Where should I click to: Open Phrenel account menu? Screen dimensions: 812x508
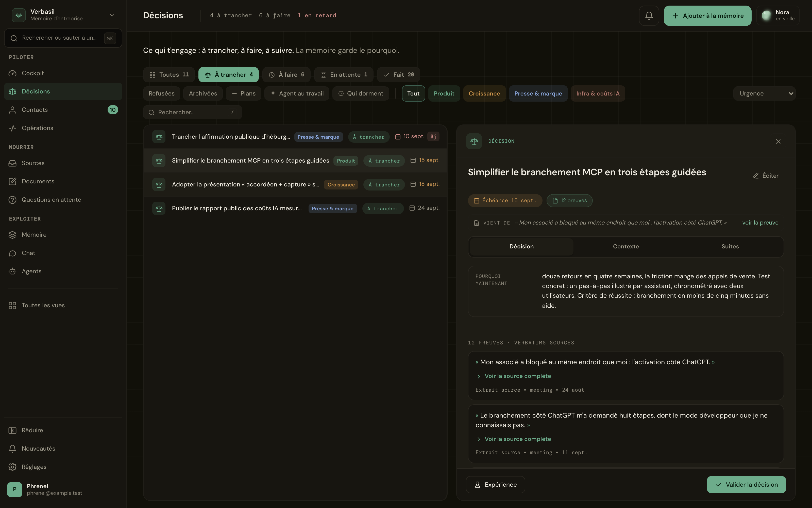[x=63, y=489]
